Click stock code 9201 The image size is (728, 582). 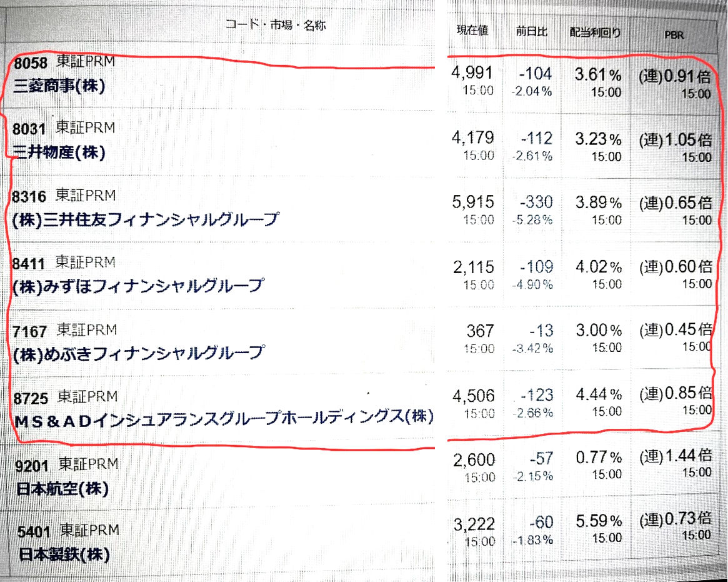pos(31,464)
